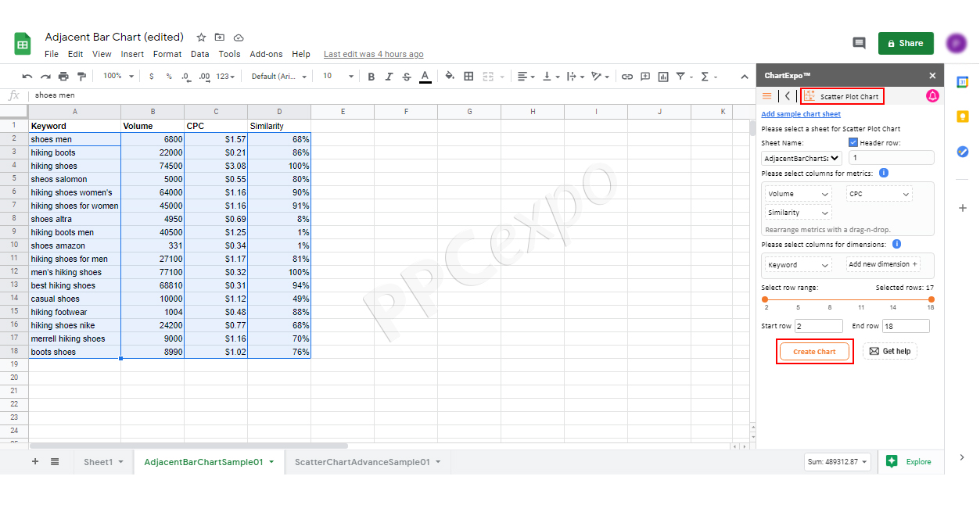Click the cloud document status icon
Viewport: 980px width, 505px height.
239,37
